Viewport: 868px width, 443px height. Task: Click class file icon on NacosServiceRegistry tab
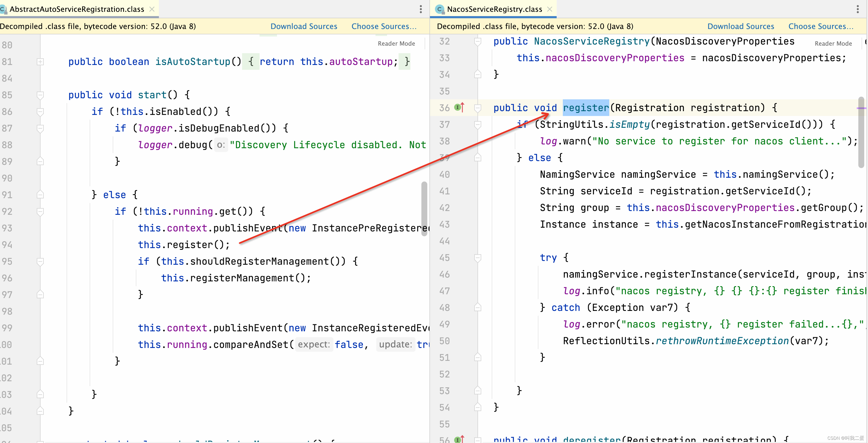click(x=439, y=9)
